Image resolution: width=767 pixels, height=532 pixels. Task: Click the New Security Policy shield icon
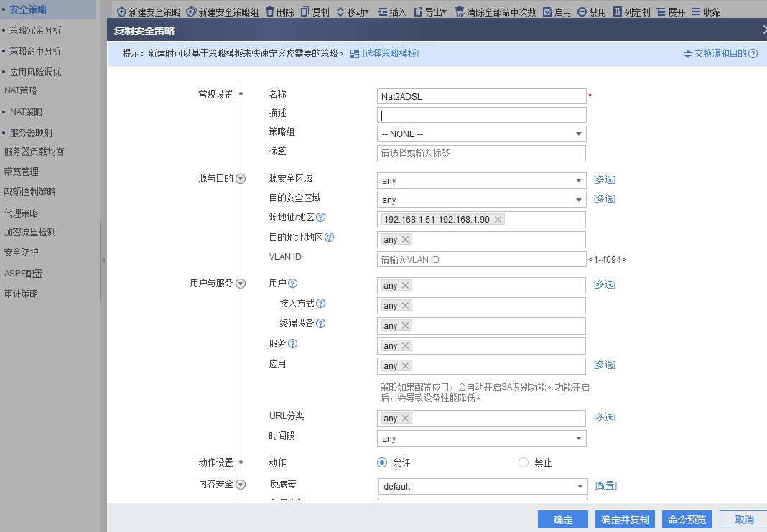click(x=122, y=11)
